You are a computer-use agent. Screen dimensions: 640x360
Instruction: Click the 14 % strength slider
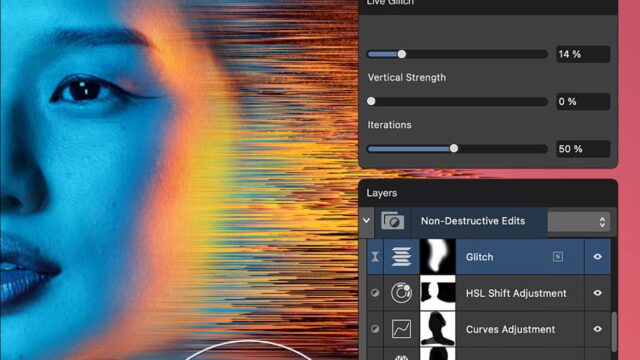click(457, 54)
